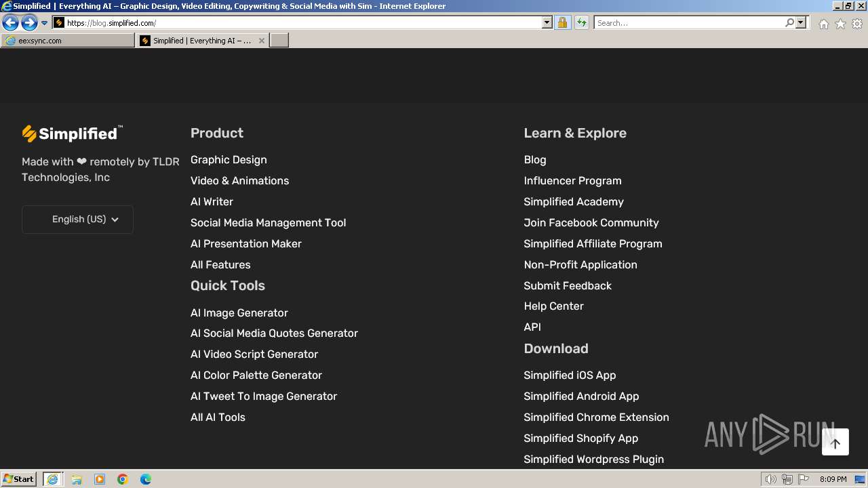Open AI Image Generator link
This screenshot has width=868, height=488.
point(239,313)
